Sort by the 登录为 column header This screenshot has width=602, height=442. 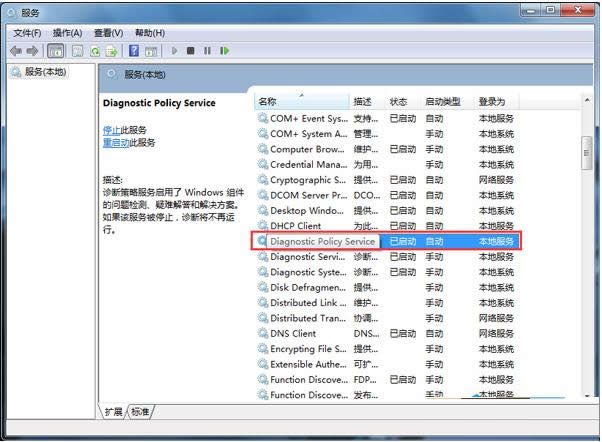click(x=496, y=101)
